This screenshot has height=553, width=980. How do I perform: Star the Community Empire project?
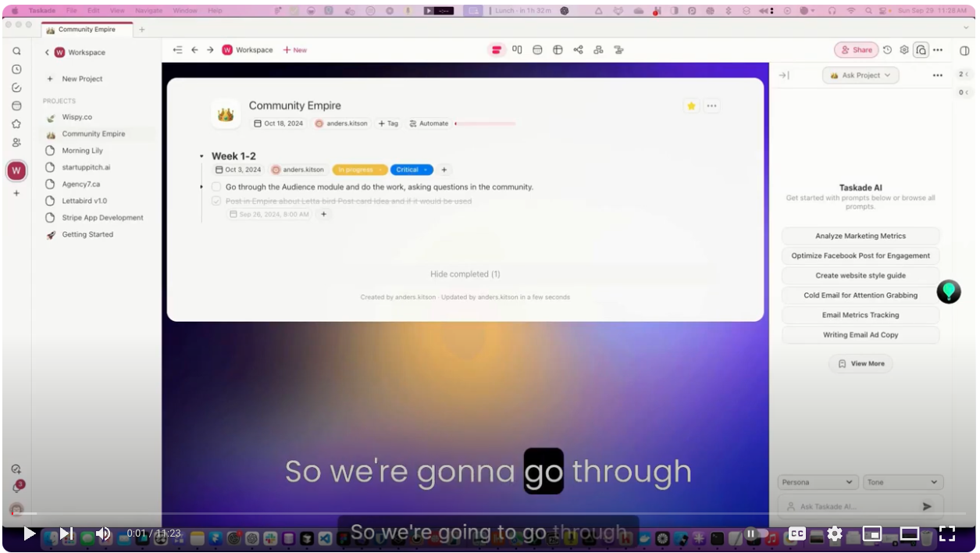tap(691, 106)
